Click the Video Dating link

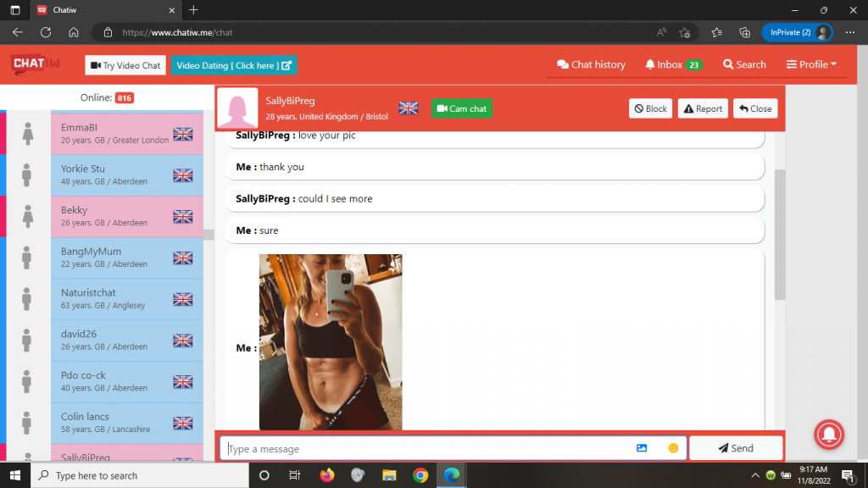coord(234,65)
